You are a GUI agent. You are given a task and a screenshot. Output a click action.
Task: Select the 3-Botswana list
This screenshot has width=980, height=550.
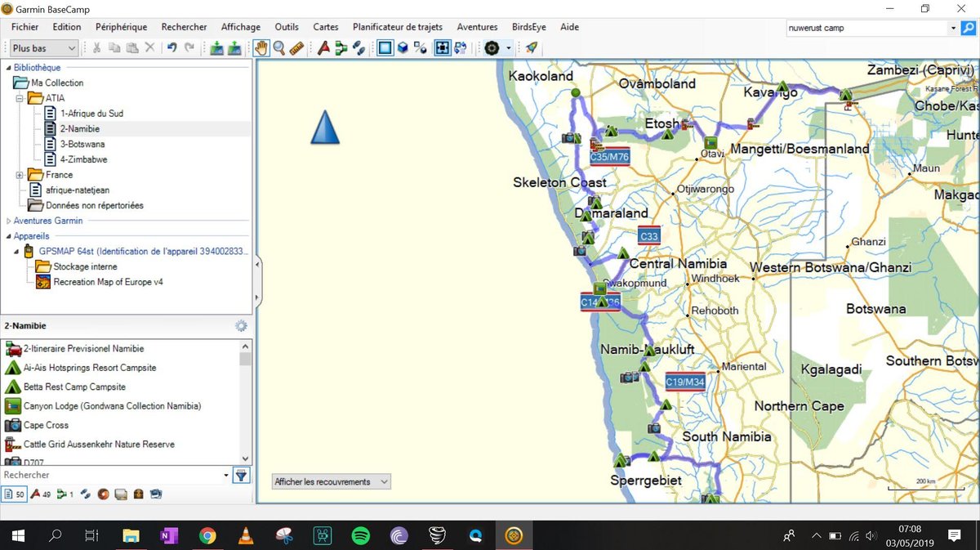[82, 144]
